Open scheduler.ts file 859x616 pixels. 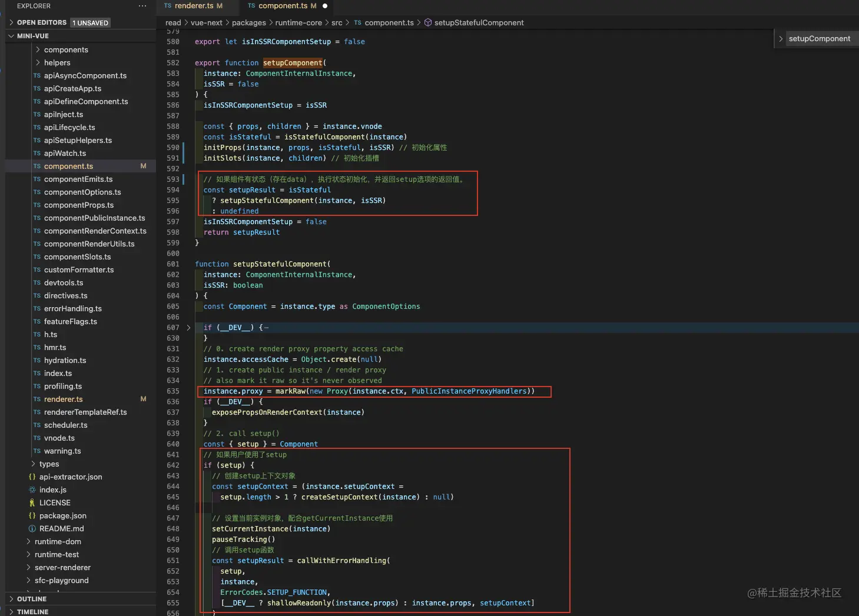(66, 425)
